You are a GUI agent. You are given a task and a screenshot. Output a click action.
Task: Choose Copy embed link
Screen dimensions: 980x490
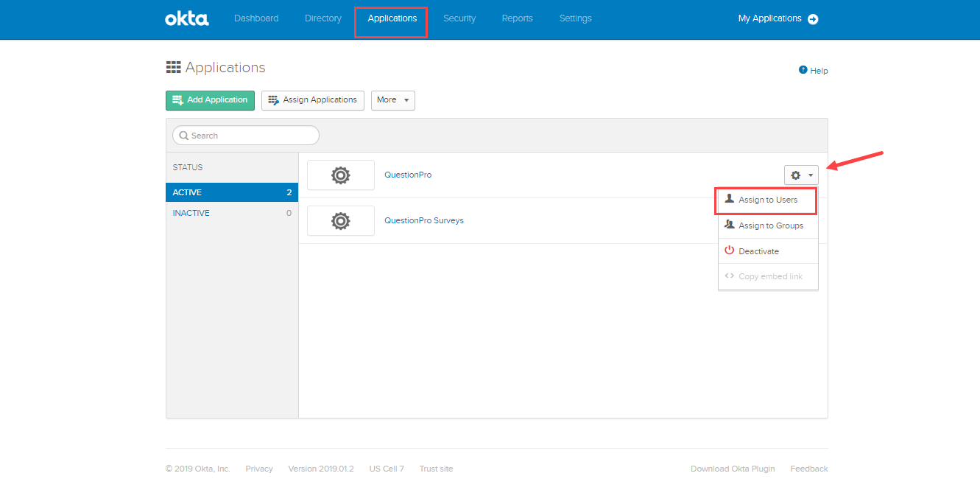[x=768, y=276]
